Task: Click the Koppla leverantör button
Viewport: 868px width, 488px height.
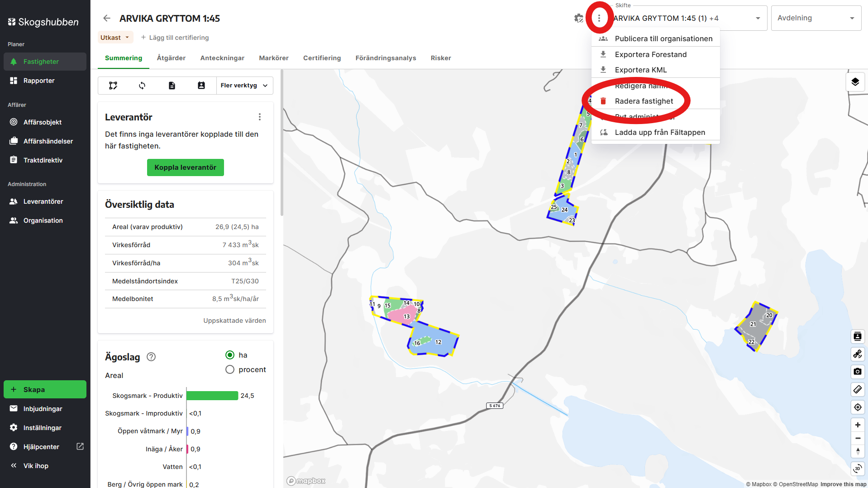Action: (185, 167)
